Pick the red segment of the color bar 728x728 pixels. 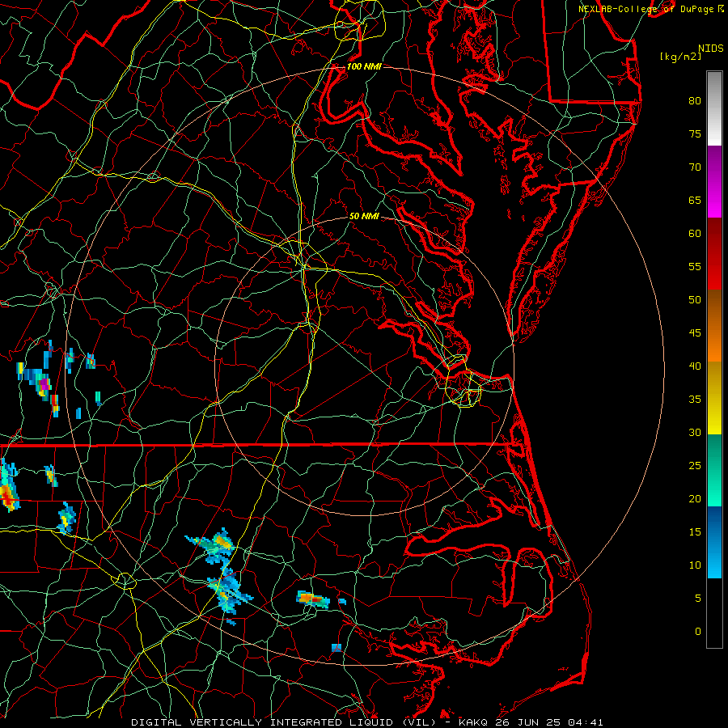[714, 254]
